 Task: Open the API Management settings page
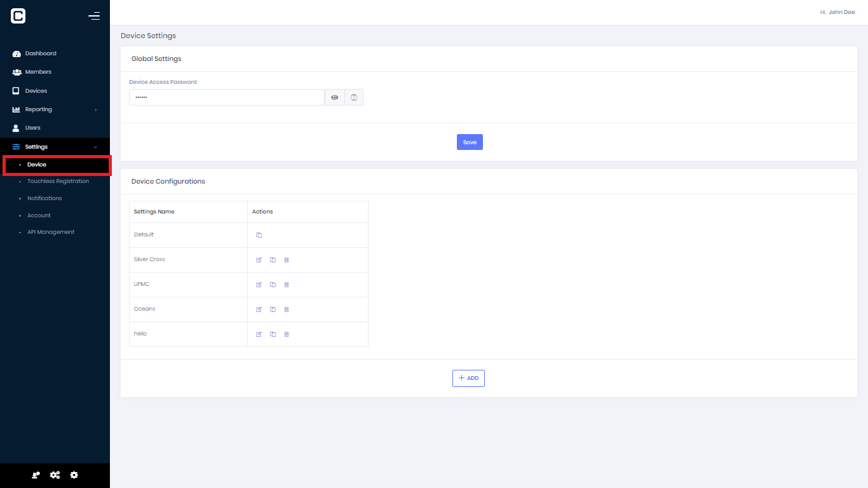click(51, 232)
